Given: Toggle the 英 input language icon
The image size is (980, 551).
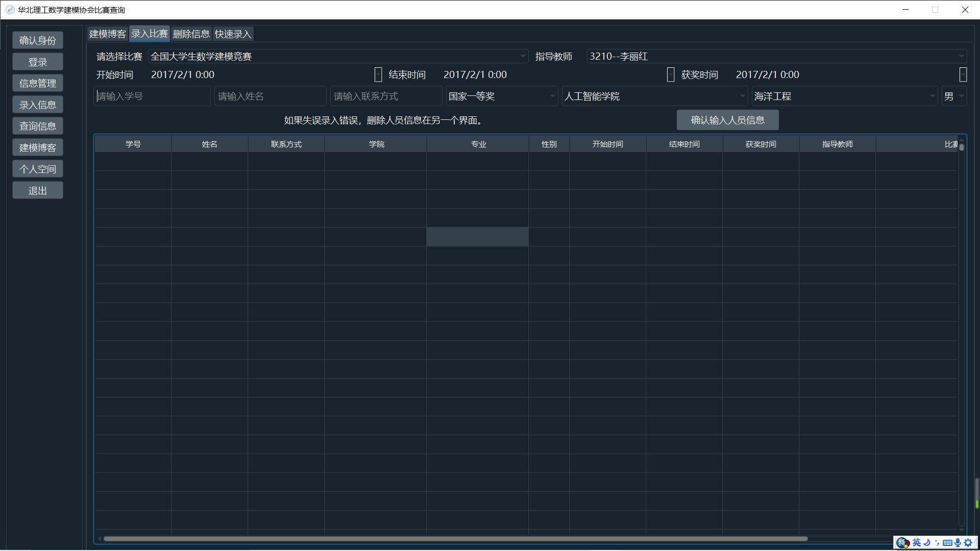Looking at the screenshot, I should pyautogui.click(x=917, y=542).
